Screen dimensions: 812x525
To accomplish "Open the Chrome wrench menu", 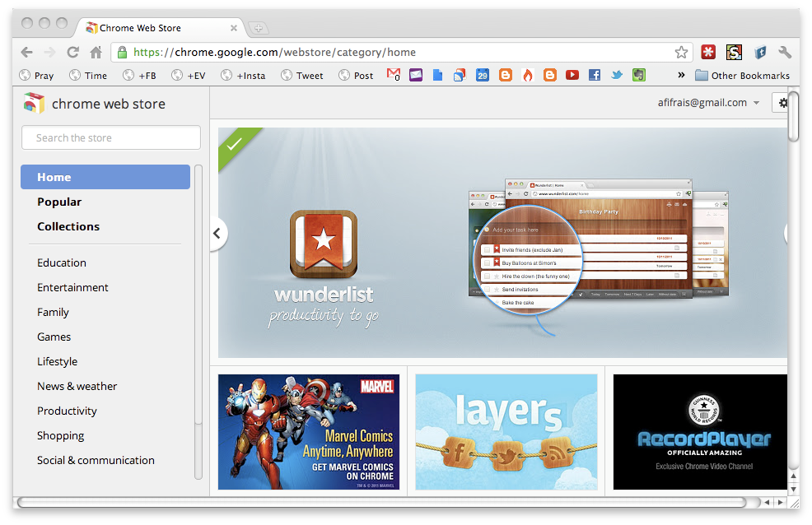I will pos(785,52).
